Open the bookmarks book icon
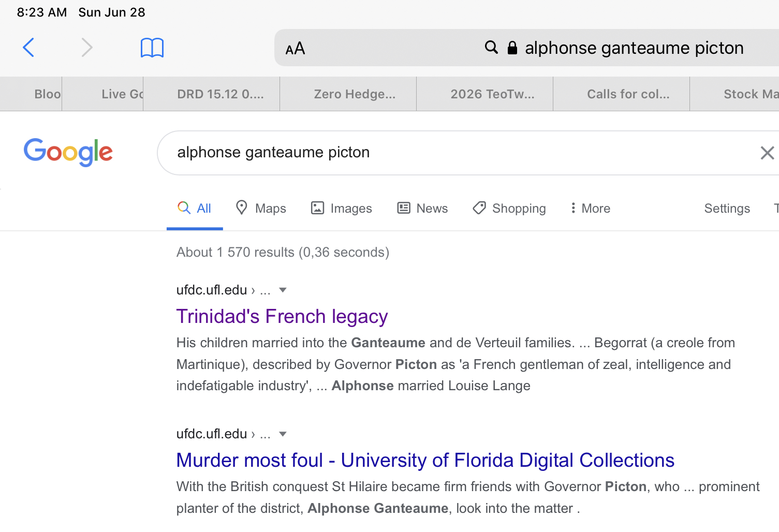Image resolution: width=779 pixels, height=532 pixels. click(x=152, y=48)
